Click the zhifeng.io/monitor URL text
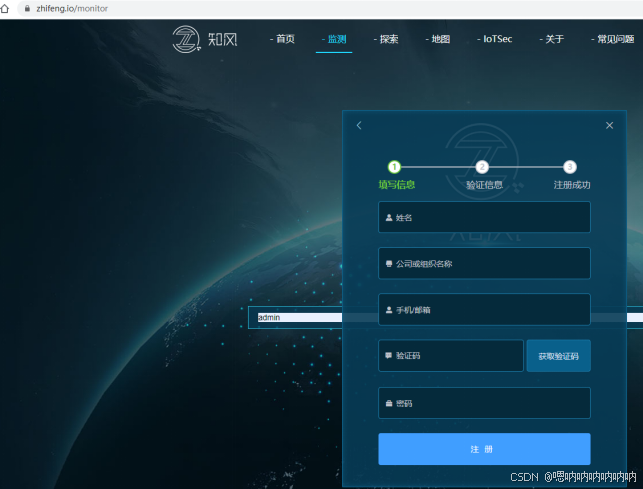The width and height of the screenshot is (643, 489). pyautogui.click(x=72, y=8)
